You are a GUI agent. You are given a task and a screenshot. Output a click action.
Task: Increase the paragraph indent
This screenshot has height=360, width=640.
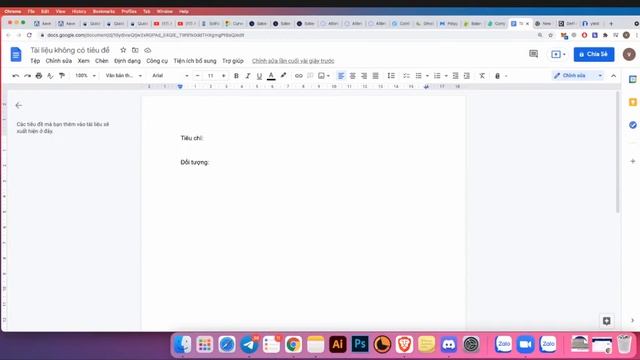point(467,76)
